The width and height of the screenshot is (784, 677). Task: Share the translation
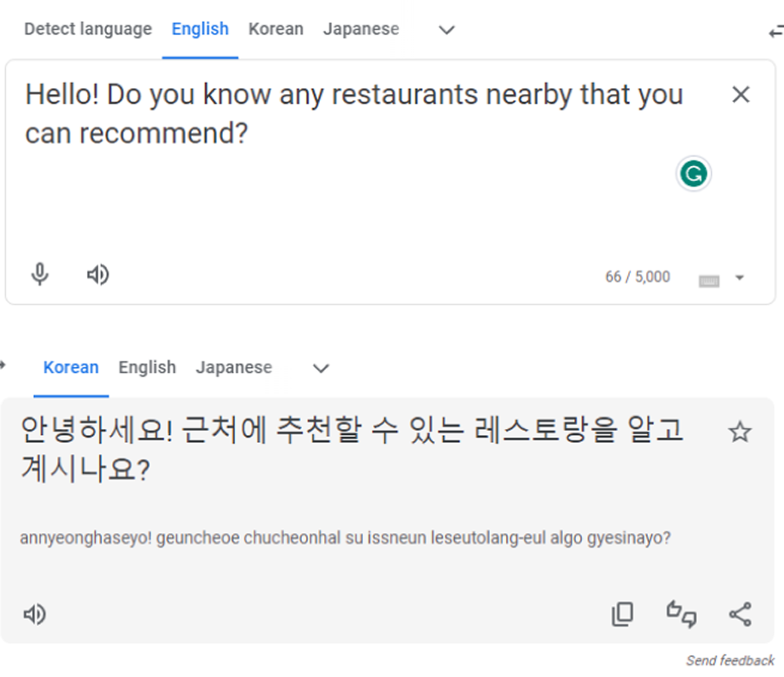point(740,614)
